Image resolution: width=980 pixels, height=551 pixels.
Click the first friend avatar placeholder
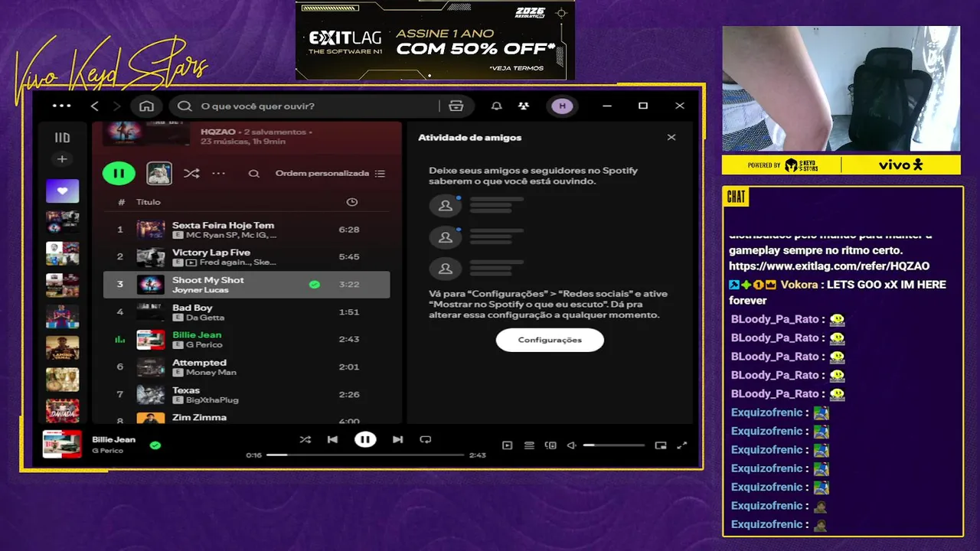(446, 206)
